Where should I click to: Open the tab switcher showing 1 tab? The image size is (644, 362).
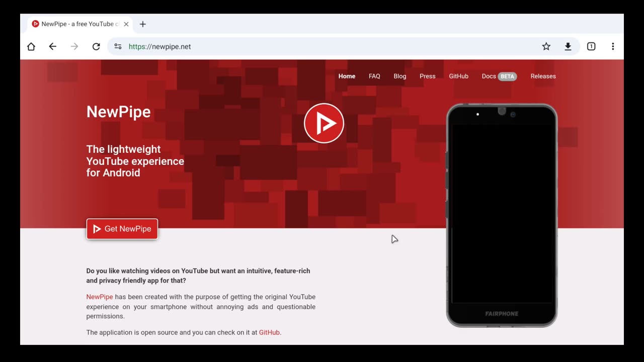point(591,46)
